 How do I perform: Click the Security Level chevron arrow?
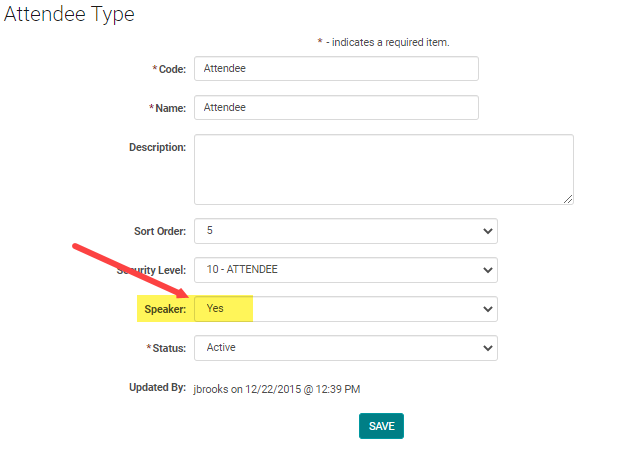(488, 270)
